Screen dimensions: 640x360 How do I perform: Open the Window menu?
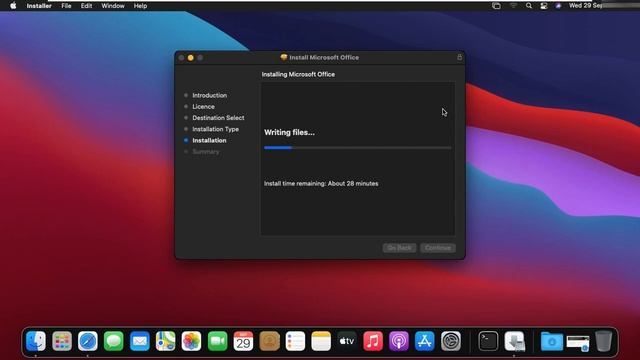pos(113,6)
